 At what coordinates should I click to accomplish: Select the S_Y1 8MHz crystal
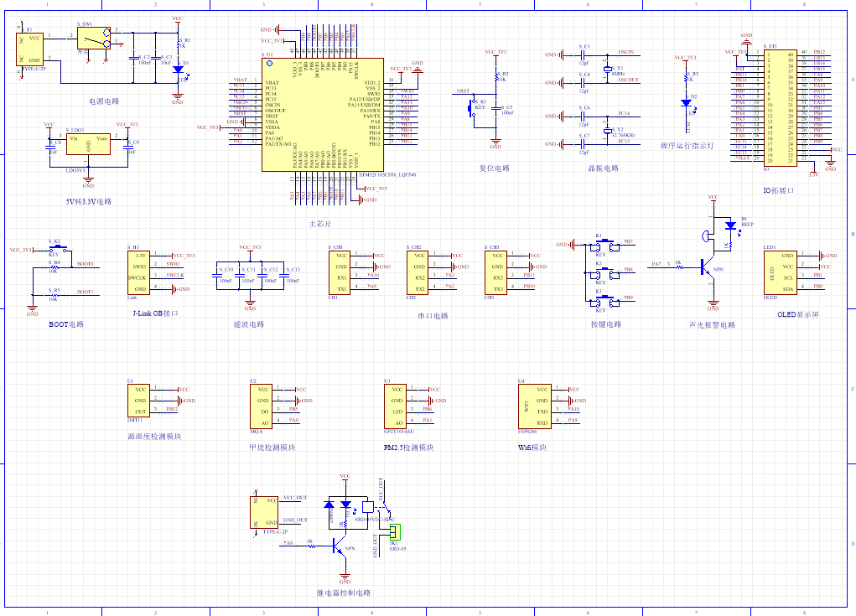pyautogui.click(x=607, y=69)
